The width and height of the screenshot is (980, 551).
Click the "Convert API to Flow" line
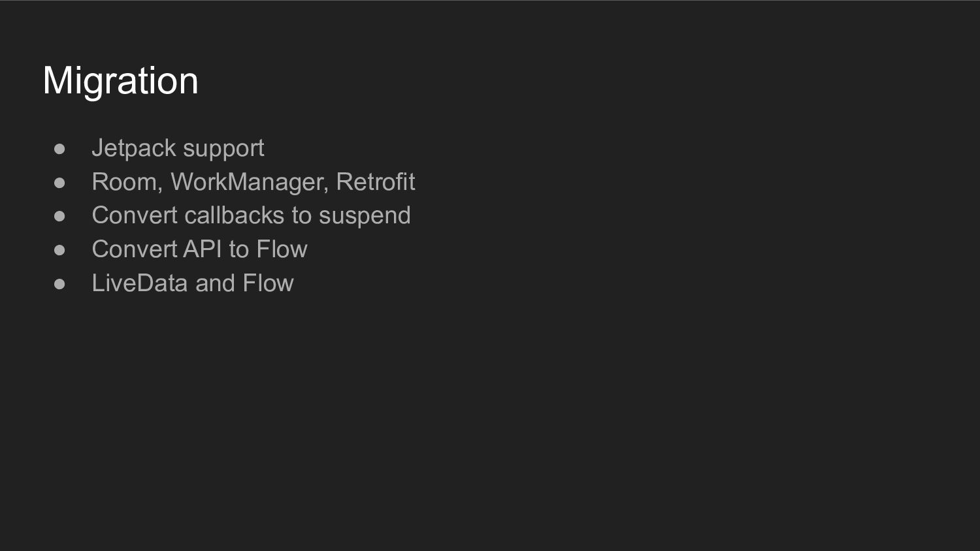coord(199,249)
